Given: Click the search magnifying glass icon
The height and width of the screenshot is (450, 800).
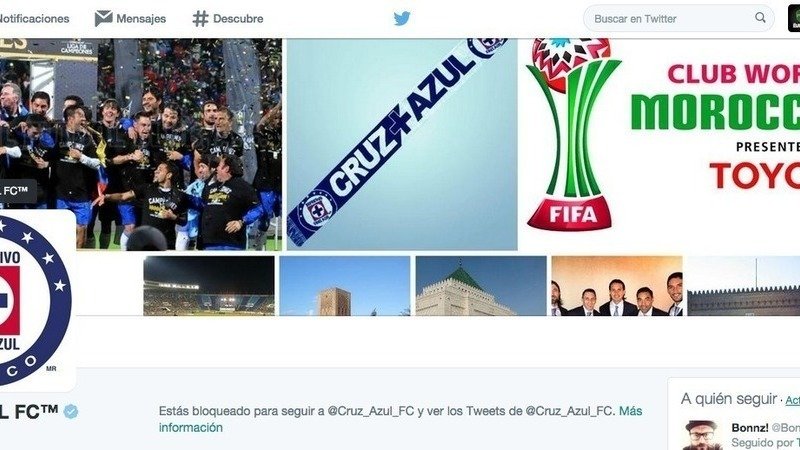Looking at the screenshot, I should point(760,18).
